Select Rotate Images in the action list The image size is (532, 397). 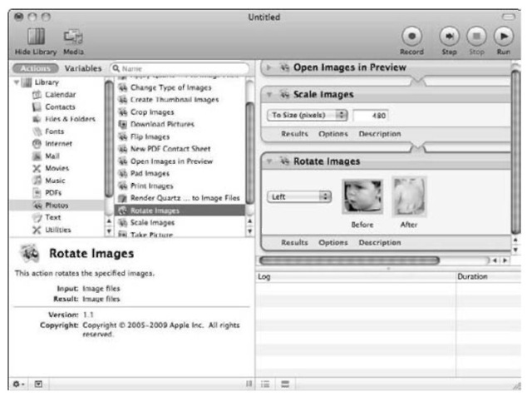coord(180,211)
